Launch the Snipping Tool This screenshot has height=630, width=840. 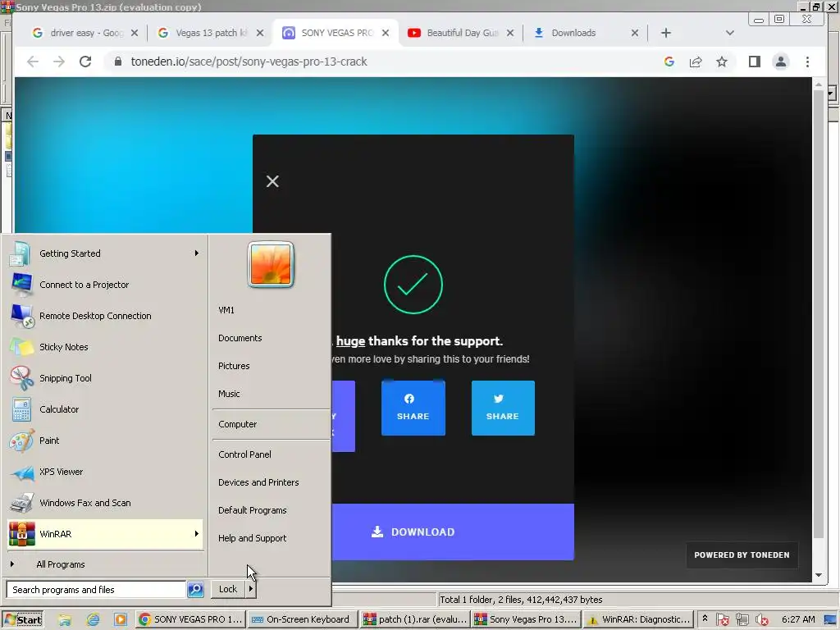click(105, 377)
